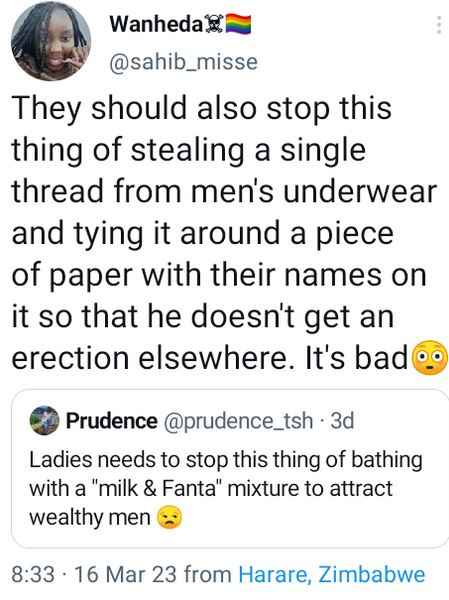Open the Wanheda display name
Image resolution: width=449 pixels, height=600 pixels.
[x=155, y=24]
